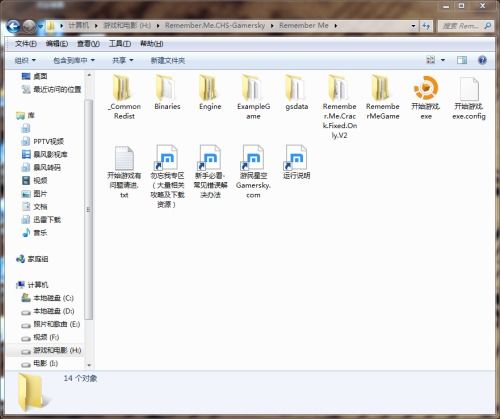The image size is (500, 419).
Task: Select the 新手必看 shortcut
Action: [x=210, y=171]
